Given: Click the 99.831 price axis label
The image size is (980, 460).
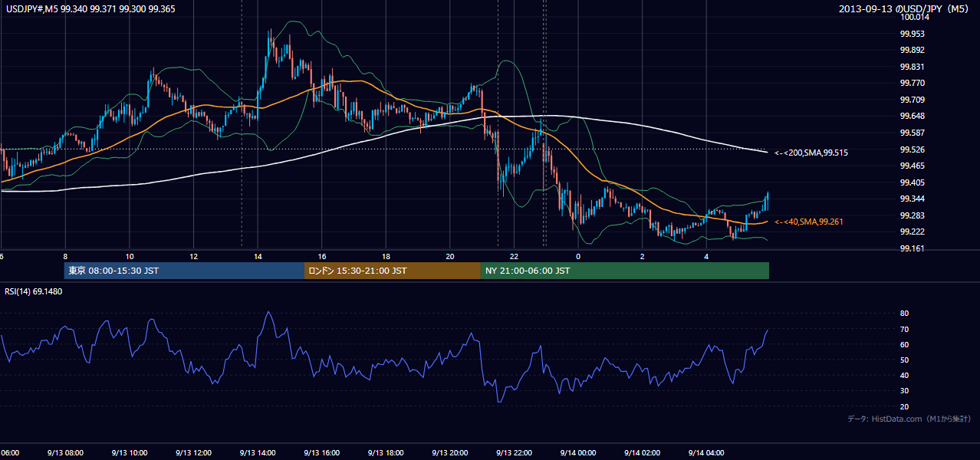Looking at the screenshot, I should 913,67.
